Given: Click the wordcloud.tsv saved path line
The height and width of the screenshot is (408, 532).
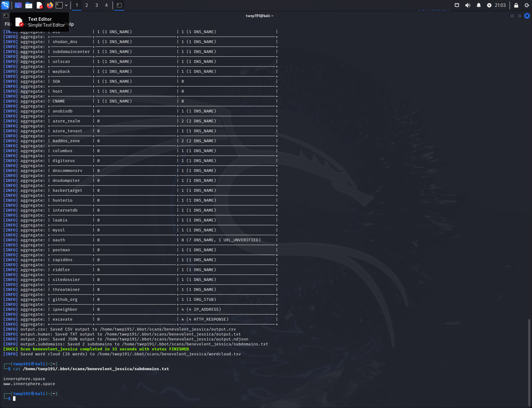Looking at the screenshot, I should tap(122, 354).
